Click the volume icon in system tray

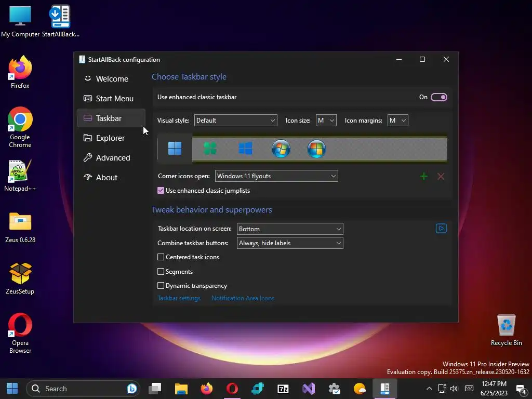click(x=454, y=389)
